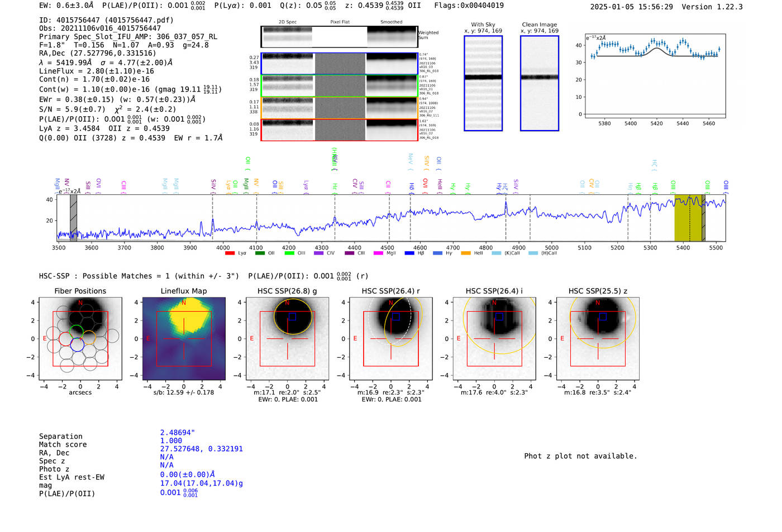The height and width of the screenshot is (532, 782).
Task: Click the Est LyA rest-EW label
Action: click(71, 477)
